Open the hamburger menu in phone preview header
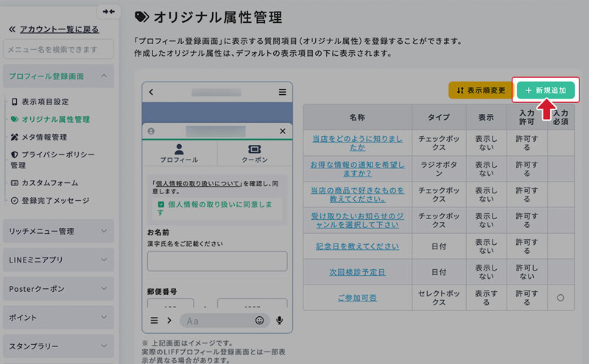 coord(282,92)
